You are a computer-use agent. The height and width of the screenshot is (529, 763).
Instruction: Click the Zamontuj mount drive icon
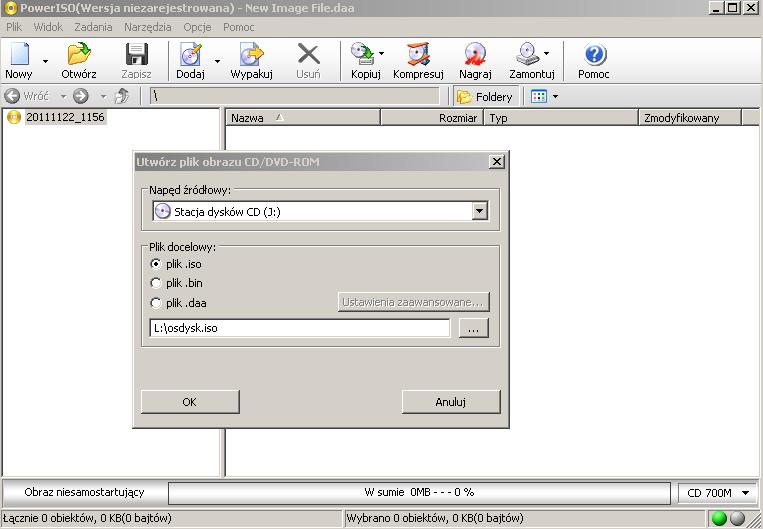click(x=528, y=54)
